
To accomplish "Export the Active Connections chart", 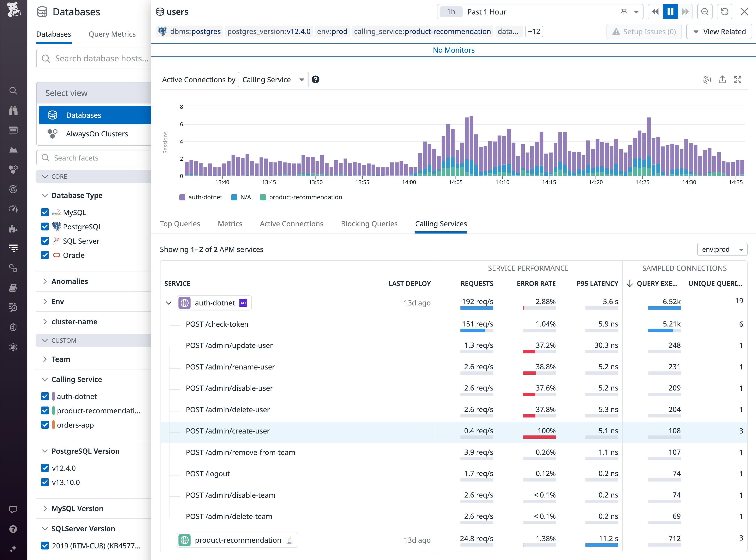I will tap(722, 79).
